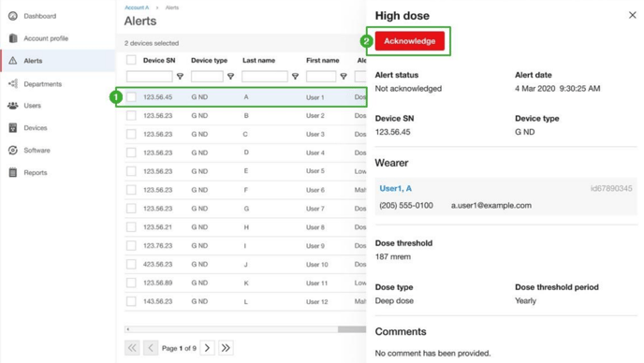Check the row with last name D
Viewport: 644px width, 363px height.
pyautogui.click(x=131, y=152)
